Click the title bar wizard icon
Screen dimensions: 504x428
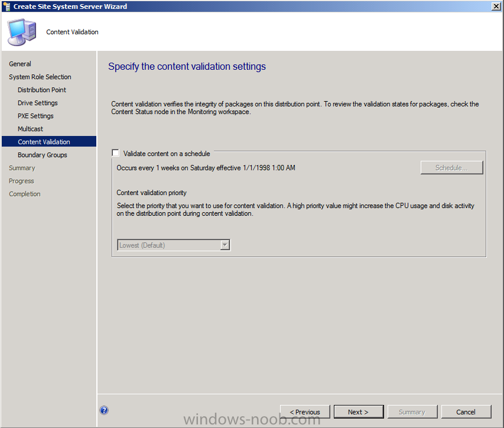pos(6,7)
